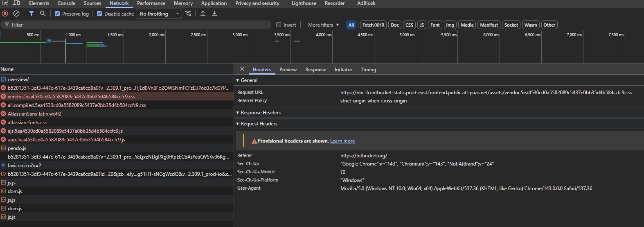Show the Preview tab of request

288,70
